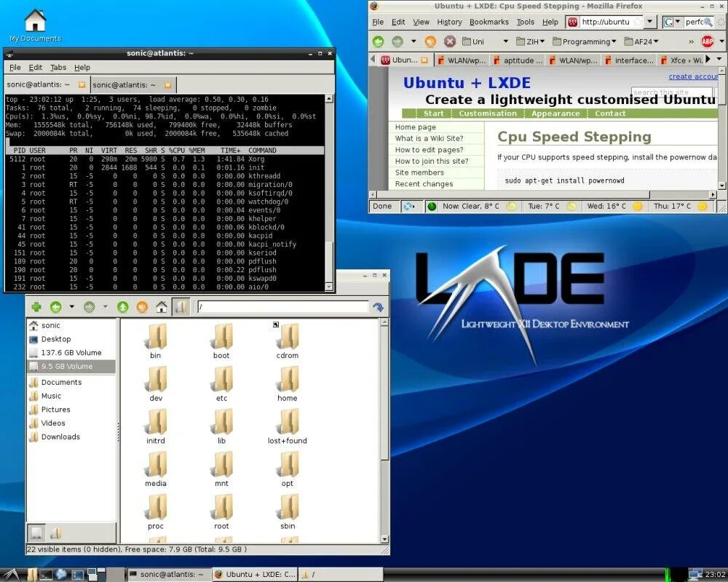Click the greyed forward button in file manager
The width and height of the screenshot is (728, 582).
[x=89, y=307]
